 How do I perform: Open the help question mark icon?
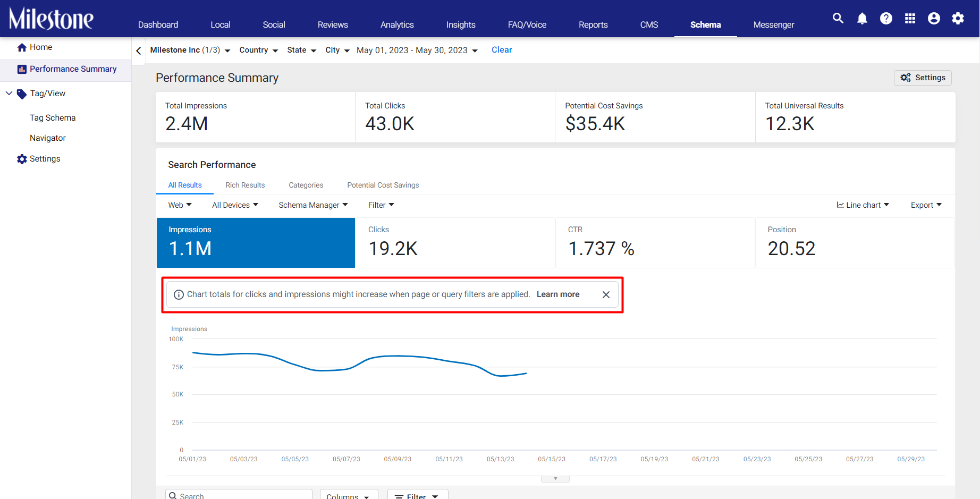coord(886,19)
